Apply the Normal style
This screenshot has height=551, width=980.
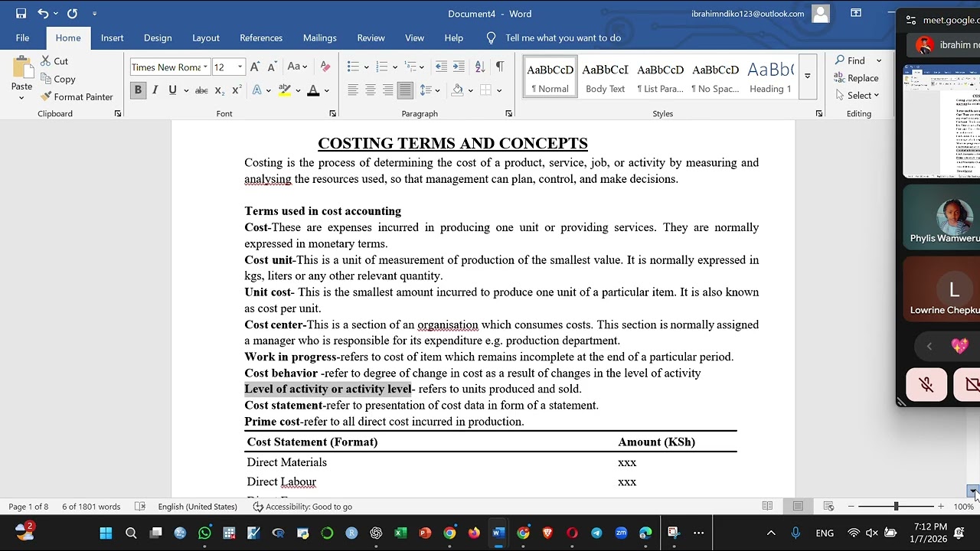550,77
